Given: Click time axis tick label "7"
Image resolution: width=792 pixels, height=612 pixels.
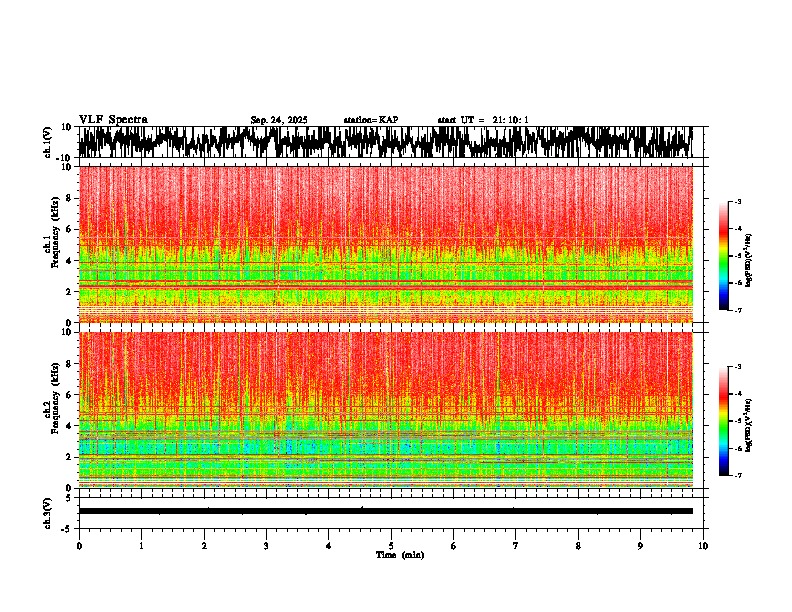Looking at the screenshot, I should (x=516, y=546).
